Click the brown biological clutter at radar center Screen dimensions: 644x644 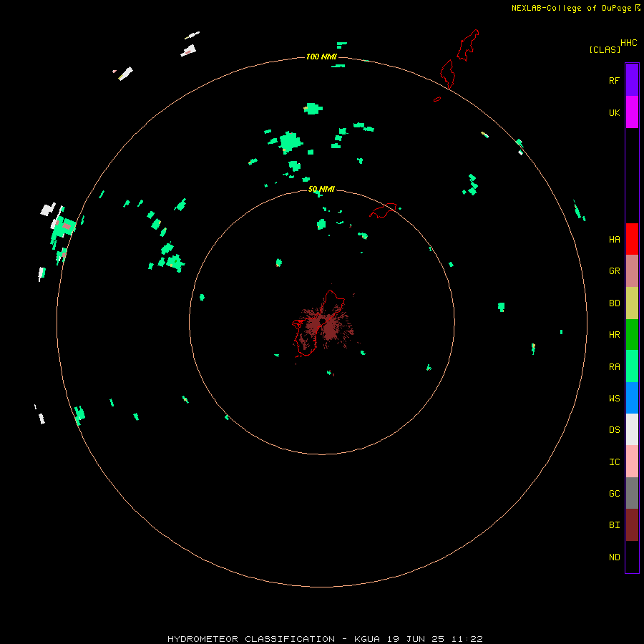coord(324,326)
